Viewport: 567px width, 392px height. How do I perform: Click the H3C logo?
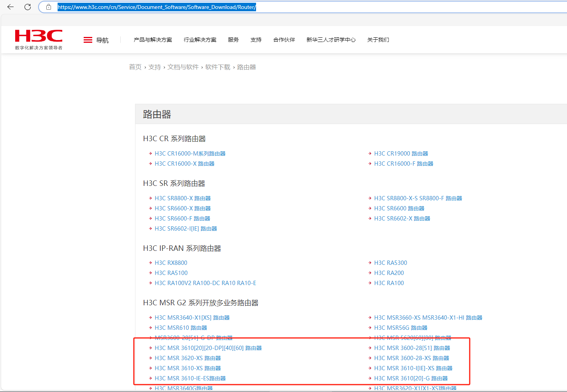[39, 40]
